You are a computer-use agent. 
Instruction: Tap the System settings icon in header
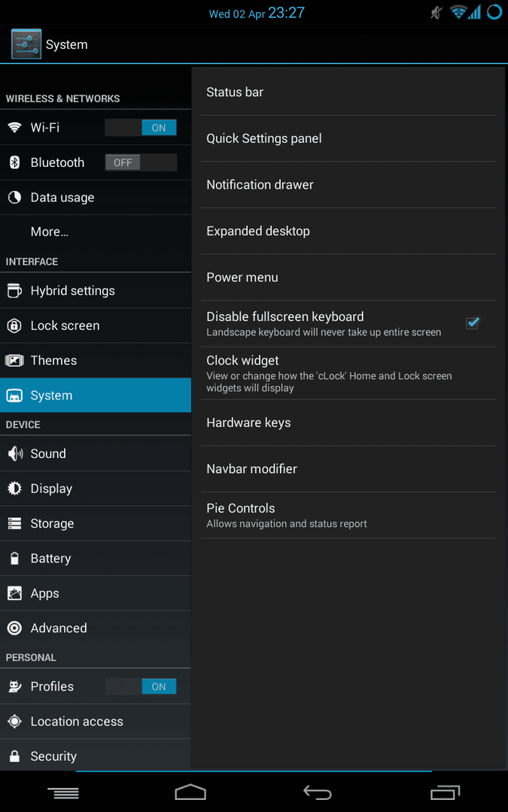[26, 44]
